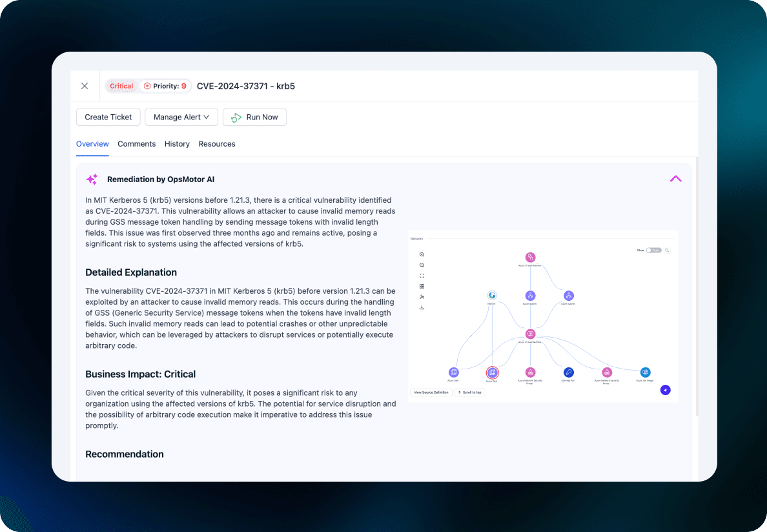The height and width of the screenshot is (532, 767).
Task: Open the blue AI assistant floating button
Action: click(665, 390)
